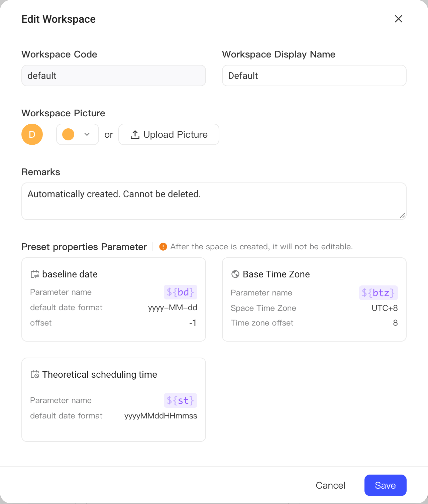Viewport: 428px width, 504px height.
Task: Save the workspace changes
Action: 386,485
